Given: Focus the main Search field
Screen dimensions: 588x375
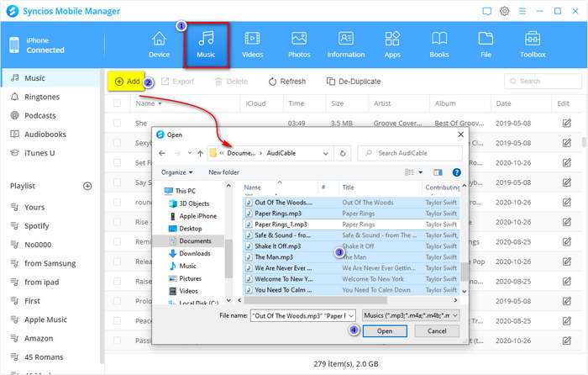Looking at the screenshot, I should pyautogui.click(x=543, y=81).
